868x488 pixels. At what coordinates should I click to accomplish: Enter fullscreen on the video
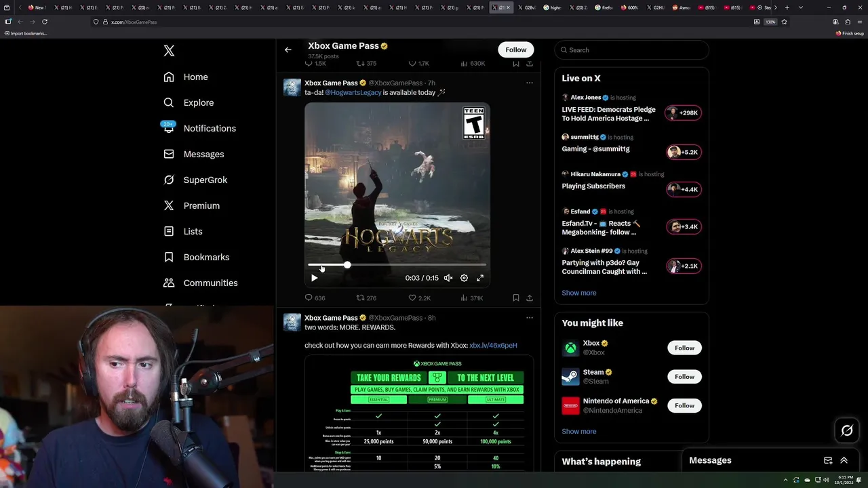[x=480, y=278]
